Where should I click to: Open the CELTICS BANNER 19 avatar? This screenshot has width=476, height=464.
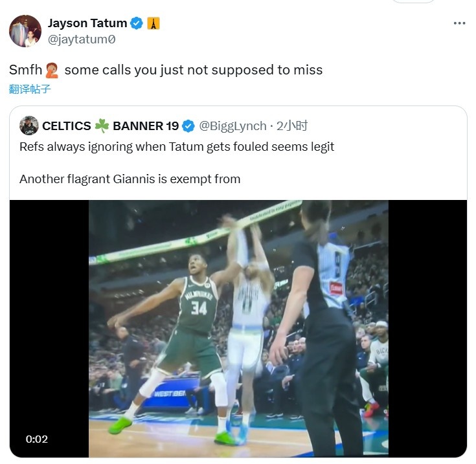(x=29, y=126)
